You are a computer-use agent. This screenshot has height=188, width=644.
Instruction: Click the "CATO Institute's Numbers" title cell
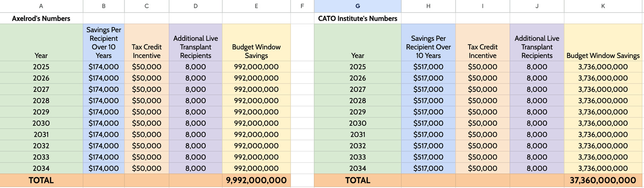(x=358, y=18)
